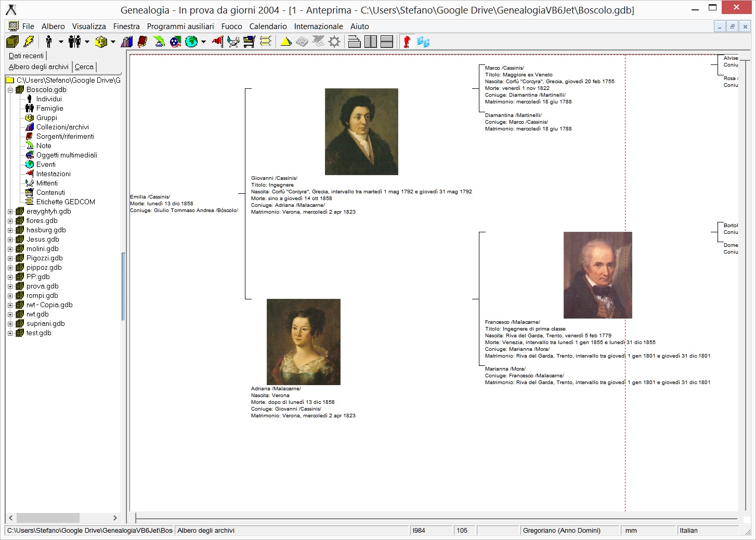The height and width of the screenshot is (540, 756).
Task: Open dropdown arrow next to groups icon
Action: click(x=113, y=42)
